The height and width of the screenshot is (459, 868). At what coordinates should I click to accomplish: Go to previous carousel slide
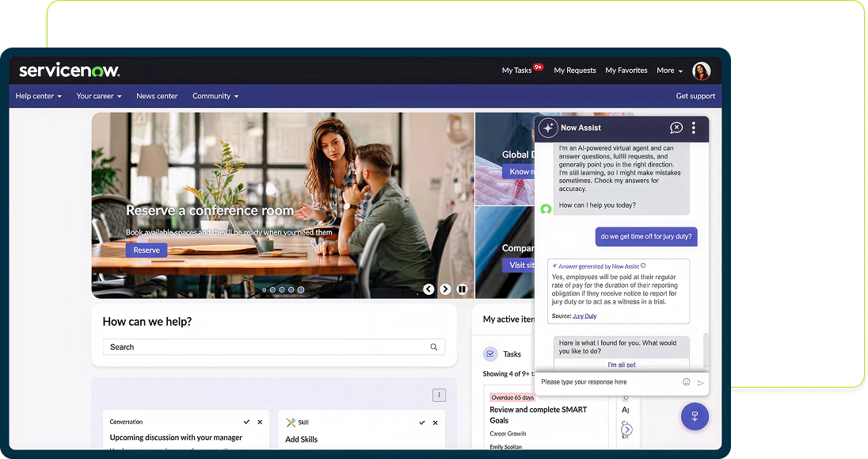pyautogui.click(x=428, y=289)
